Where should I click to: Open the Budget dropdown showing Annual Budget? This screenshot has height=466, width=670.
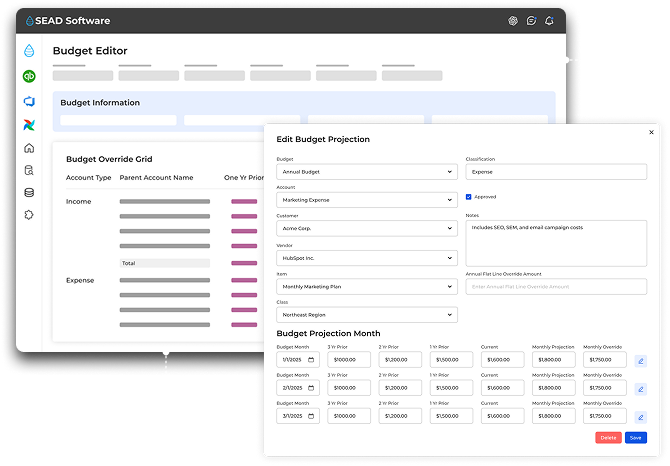coord(367,172)
